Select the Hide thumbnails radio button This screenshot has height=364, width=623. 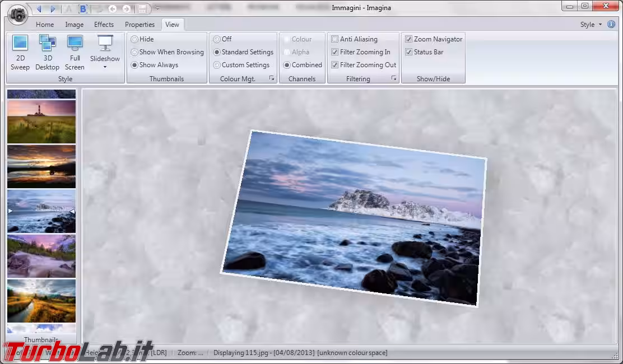(134, 39)
